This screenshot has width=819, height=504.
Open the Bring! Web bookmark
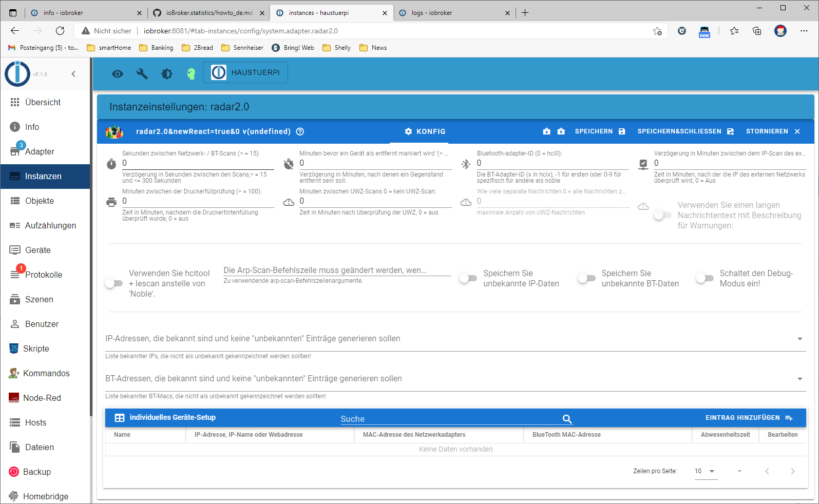click(x=293, y=48)
